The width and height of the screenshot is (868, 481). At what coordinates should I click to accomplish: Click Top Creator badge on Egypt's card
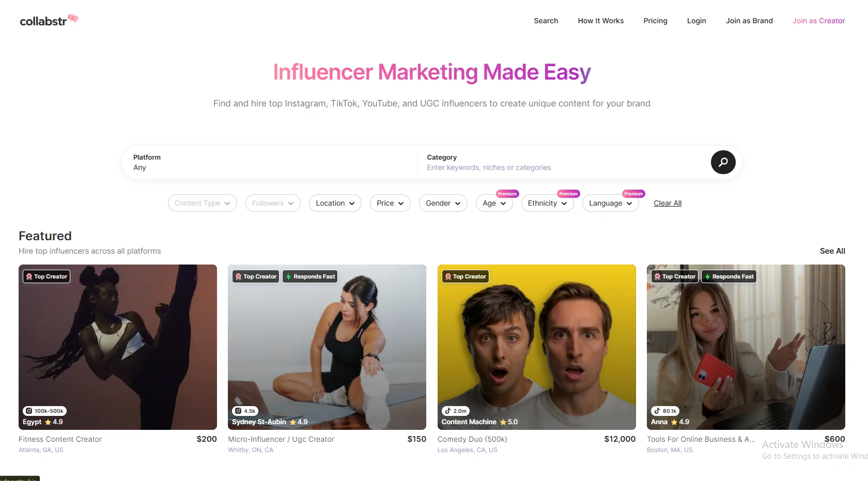point(47,276)
